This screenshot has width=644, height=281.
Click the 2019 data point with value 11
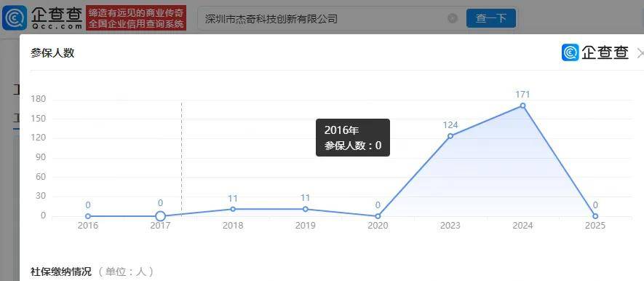(305, 209)
